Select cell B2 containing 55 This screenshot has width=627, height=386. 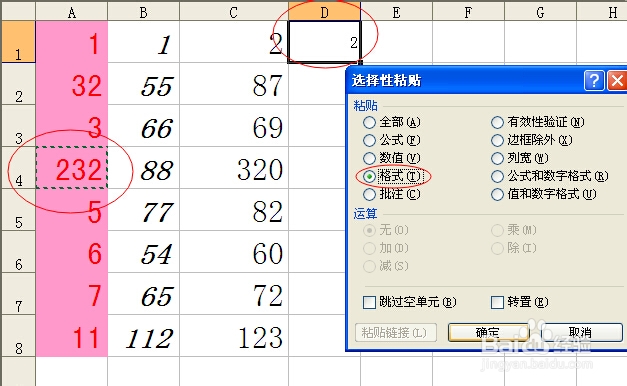pyautogui.click(x=144, y=84)
